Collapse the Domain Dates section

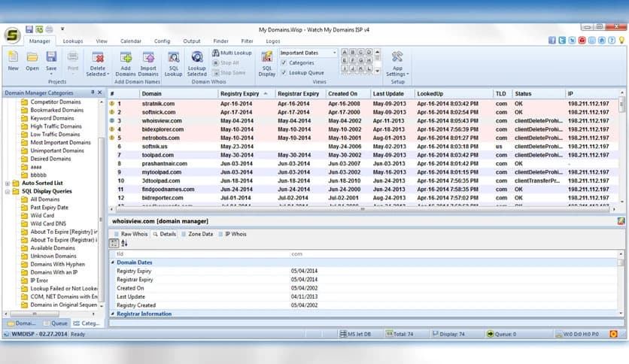pyautogui.click(x=111, y=262)
